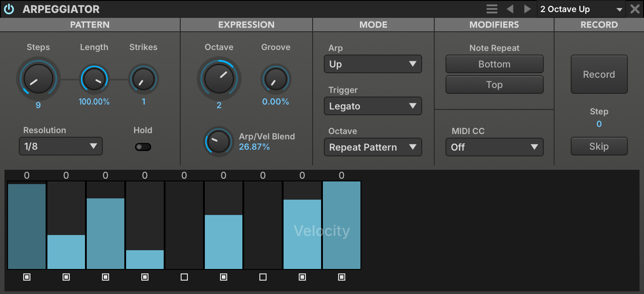Click the step 9 velocity bar
The image size is (644, 294).
(342, 225)
